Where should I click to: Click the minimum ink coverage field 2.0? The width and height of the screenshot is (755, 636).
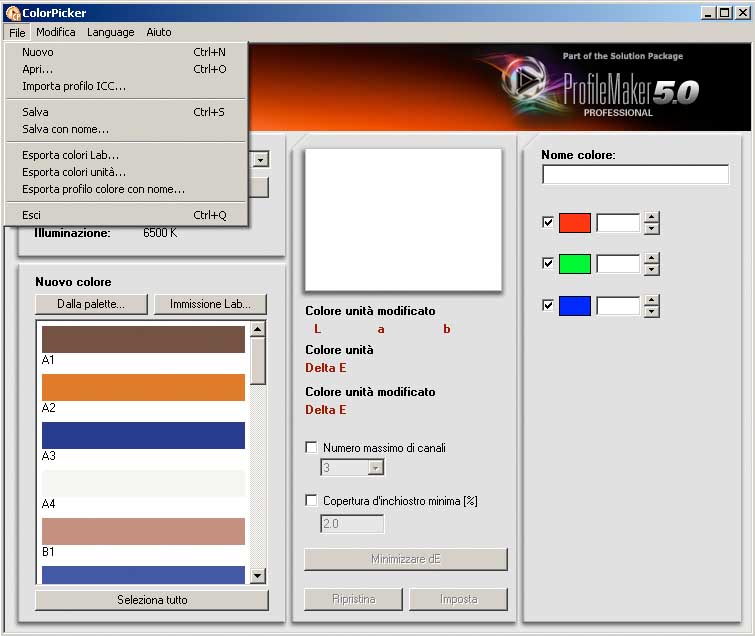click(x=352, y=523)
